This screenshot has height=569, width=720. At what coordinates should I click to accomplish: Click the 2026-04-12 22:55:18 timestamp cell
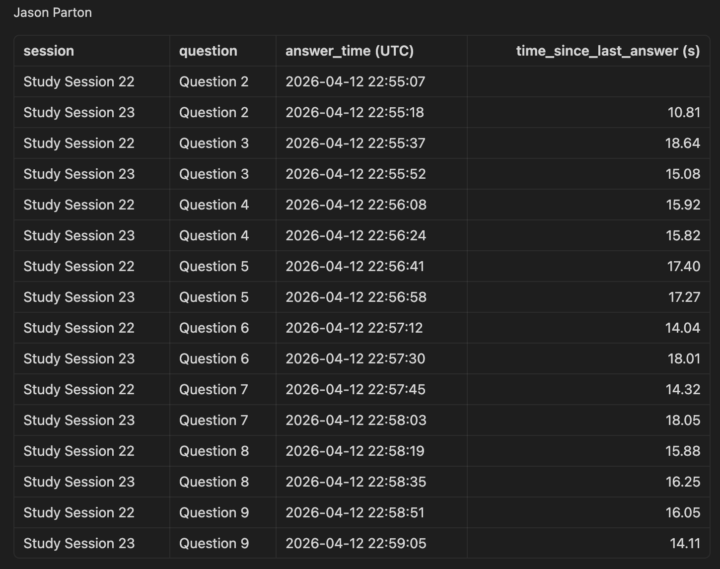354,113
